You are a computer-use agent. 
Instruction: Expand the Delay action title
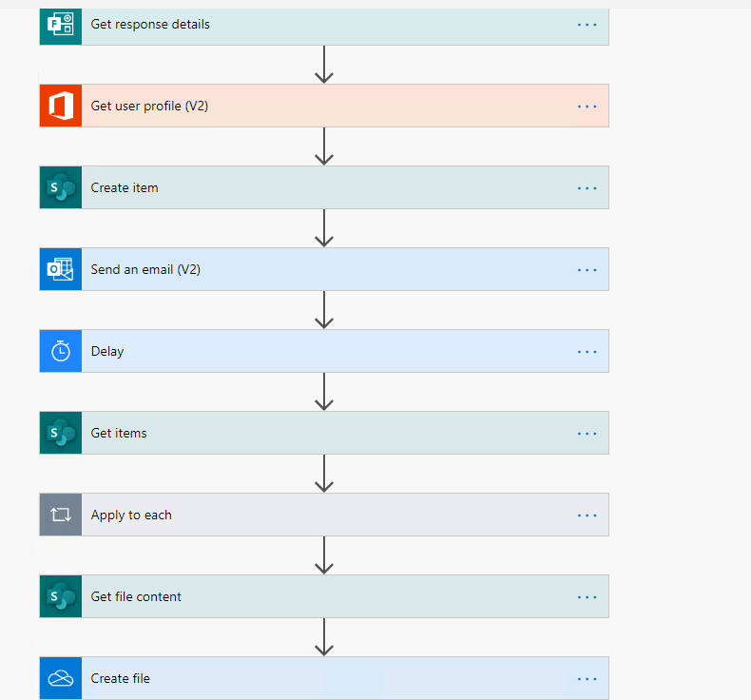tap(107, 351)
